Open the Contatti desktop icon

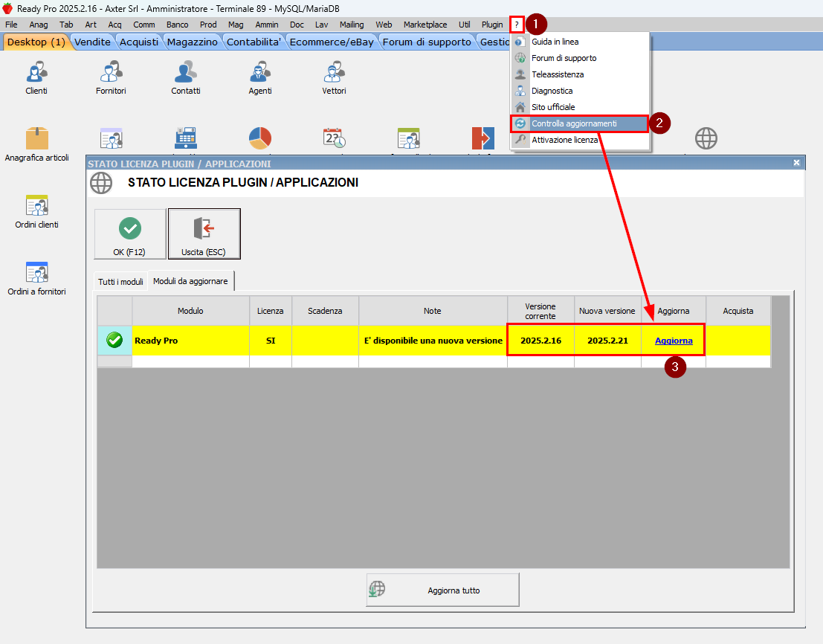click(x=186, y=77)
